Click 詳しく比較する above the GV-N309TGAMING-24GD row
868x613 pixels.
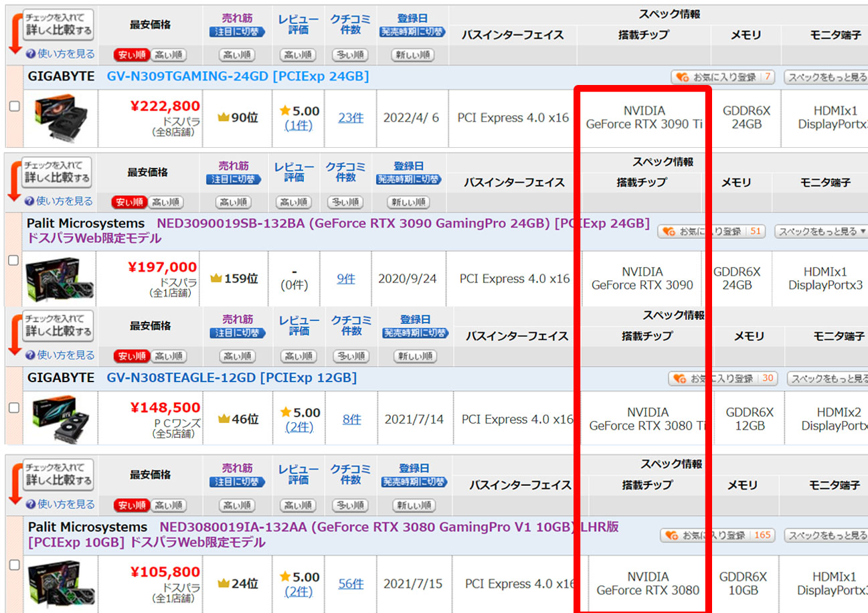click(58, 25)
